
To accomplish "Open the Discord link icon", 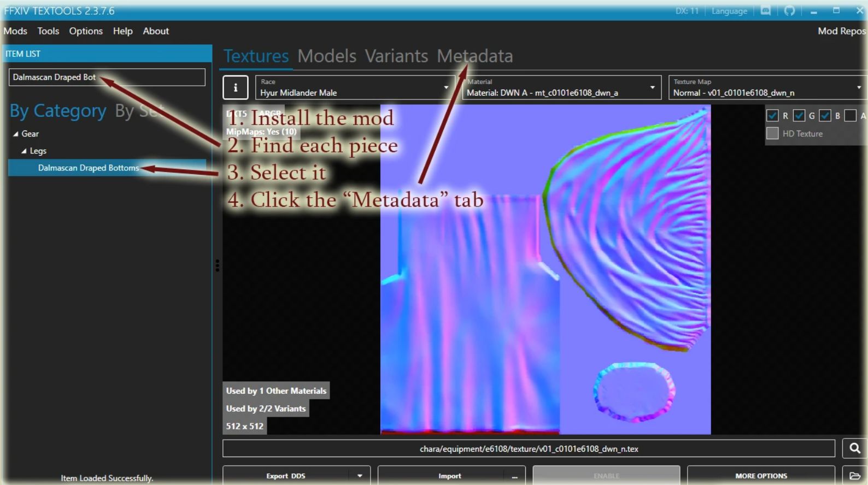I will click(x=766, y=10).
